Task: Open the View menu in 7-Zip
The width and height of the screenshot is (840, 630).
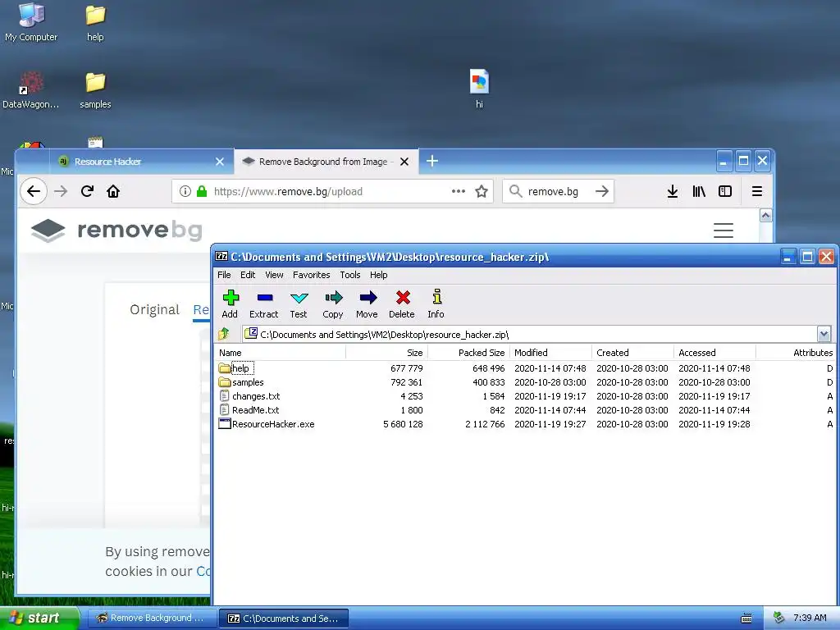Action: [274, 275]
